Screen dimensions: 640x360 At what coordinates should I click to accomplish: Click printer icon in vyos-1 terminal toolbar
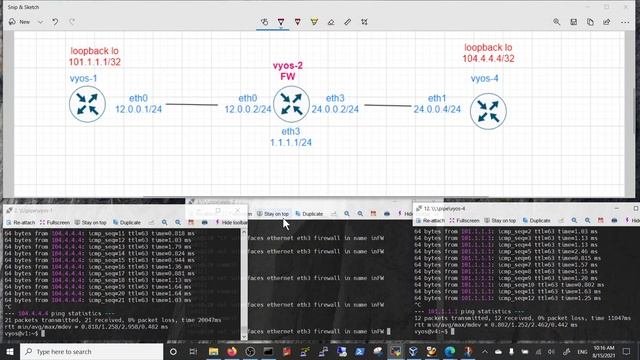pos(204,222)
